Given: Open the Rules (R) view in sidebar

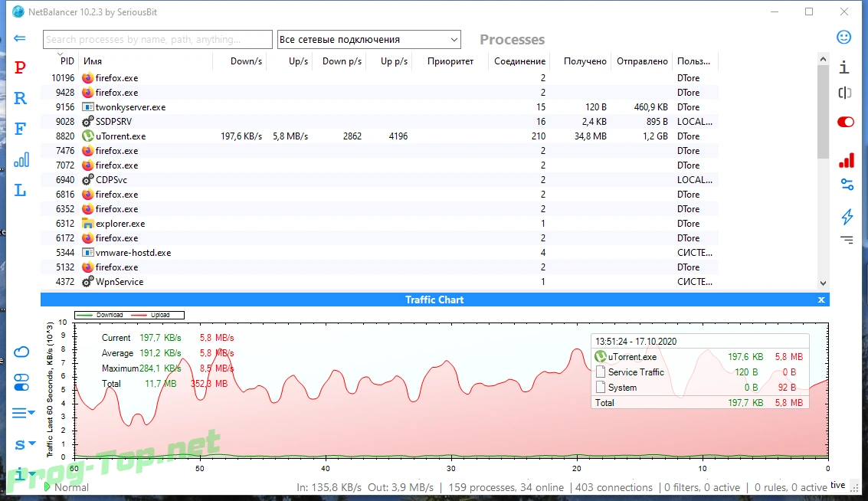Looking at the screenshot, I should coord(20,98).
